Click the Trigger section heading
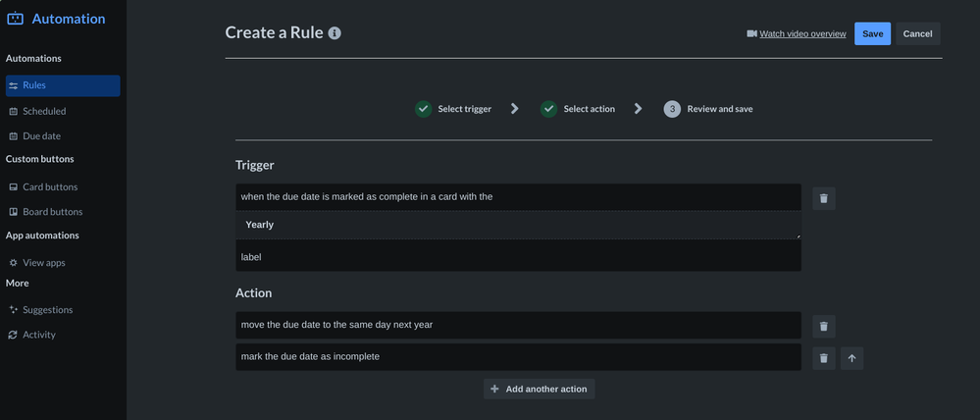 (255, 165)
